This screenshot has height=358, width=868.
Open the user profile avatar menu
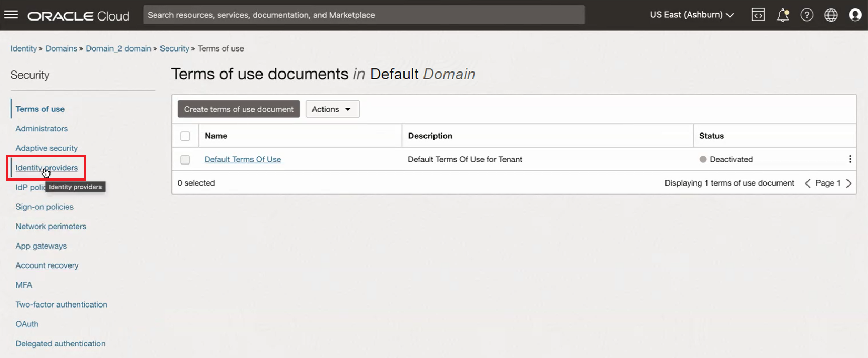(x=855, y=15)
